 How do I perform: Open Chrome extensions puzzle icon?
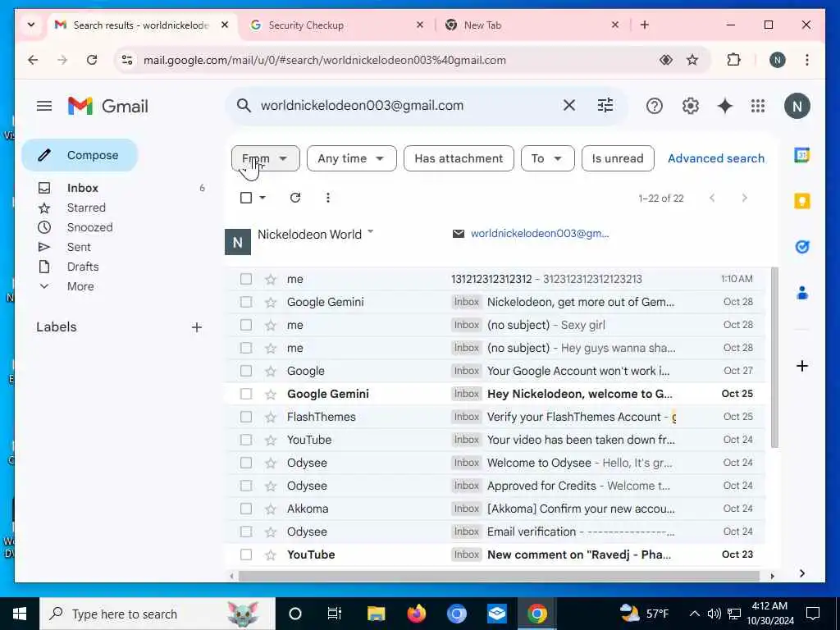733,60
